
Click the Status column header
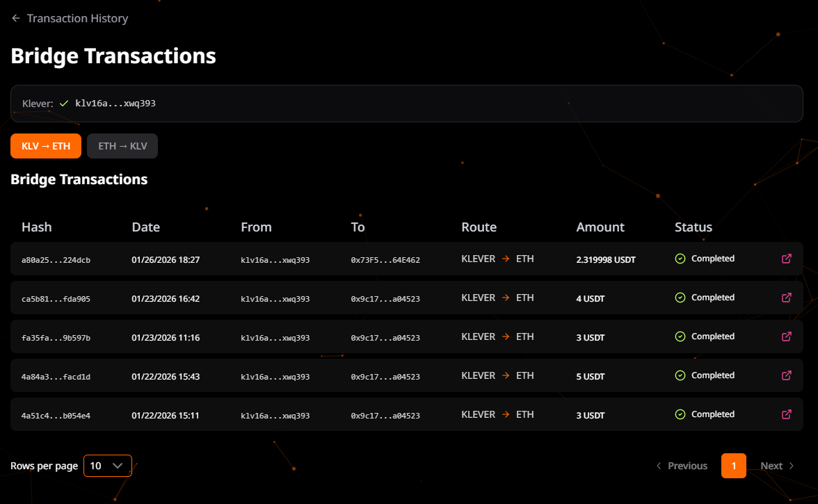pos(693,227)
